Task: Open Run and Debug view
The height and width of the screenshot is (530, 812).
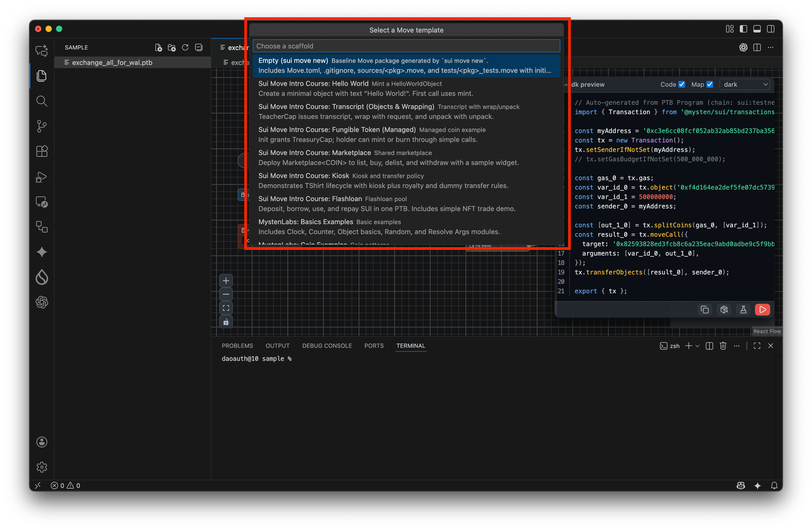Action: click(42, 177)
